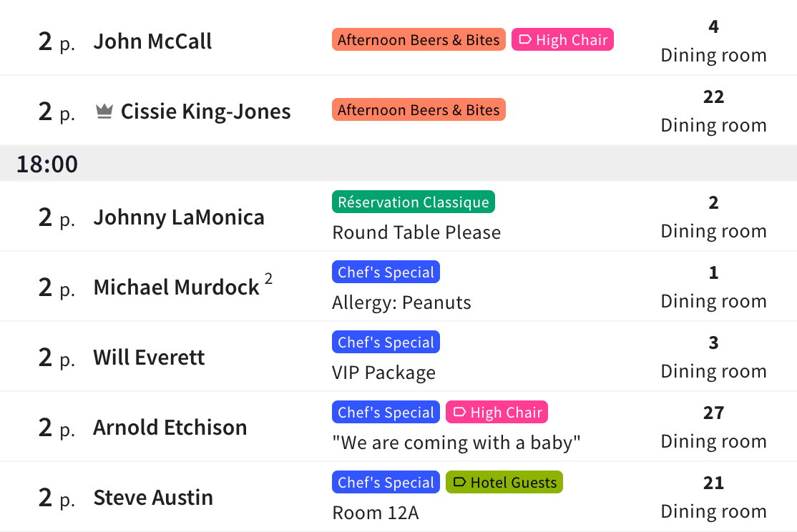Click Will Everett's Chef's Special tag
This screenshot has width=797, height=532.
pyautogui.click(x=386, y=343)
